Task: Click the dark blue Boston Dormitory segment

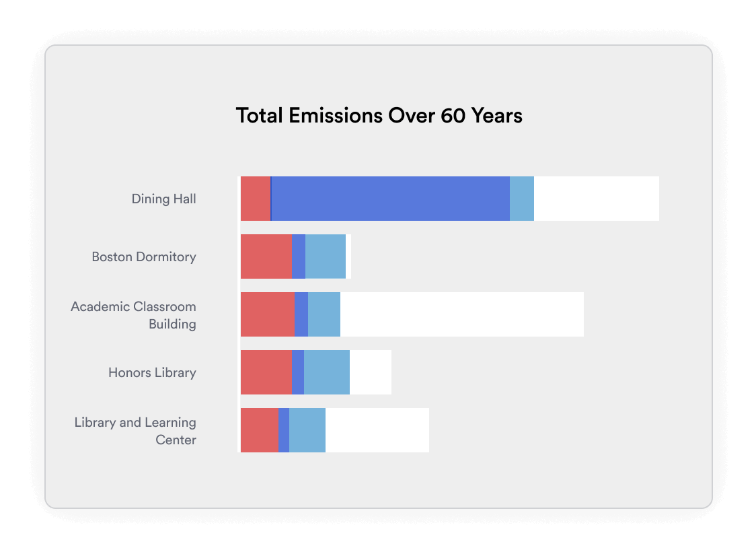Action: (299, 256)
